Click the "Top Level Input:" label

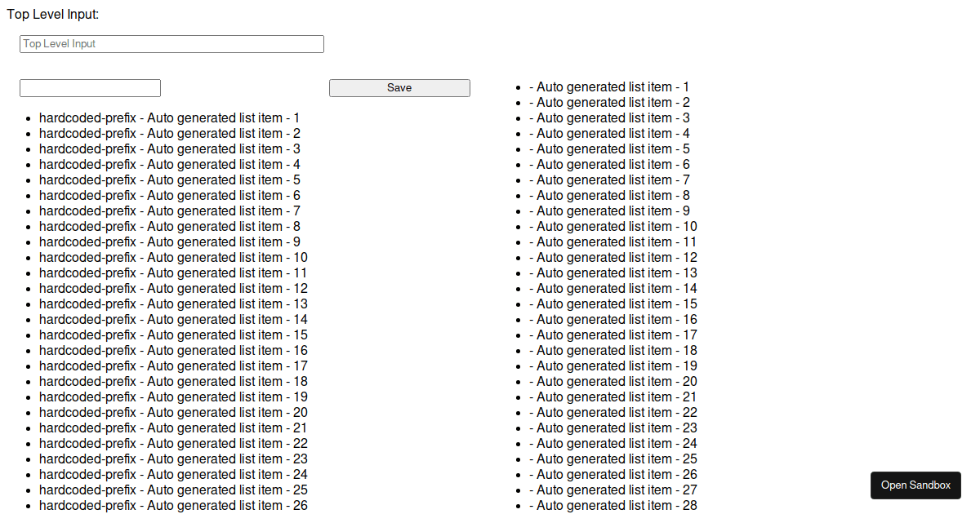(53, 15)
